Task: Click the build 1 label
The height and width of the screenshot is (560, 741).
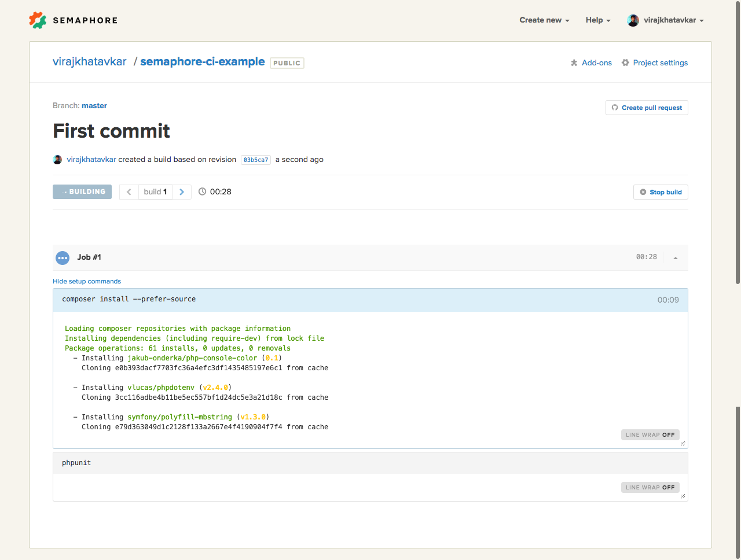Action: tap(155, 192)
